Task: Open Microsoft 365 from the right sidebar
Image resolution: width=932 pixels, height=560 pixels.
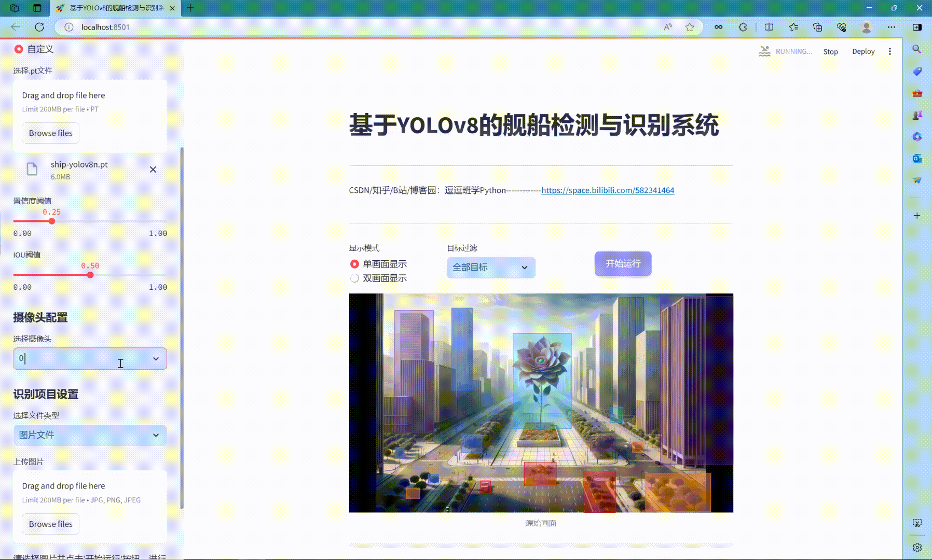Action: coord(916,136)
